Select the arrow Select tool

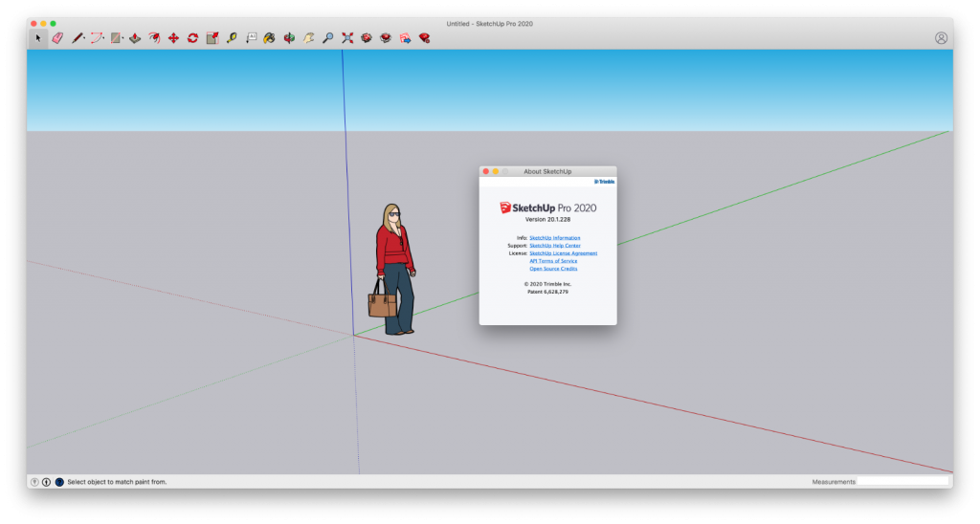[x=38, y=38]
